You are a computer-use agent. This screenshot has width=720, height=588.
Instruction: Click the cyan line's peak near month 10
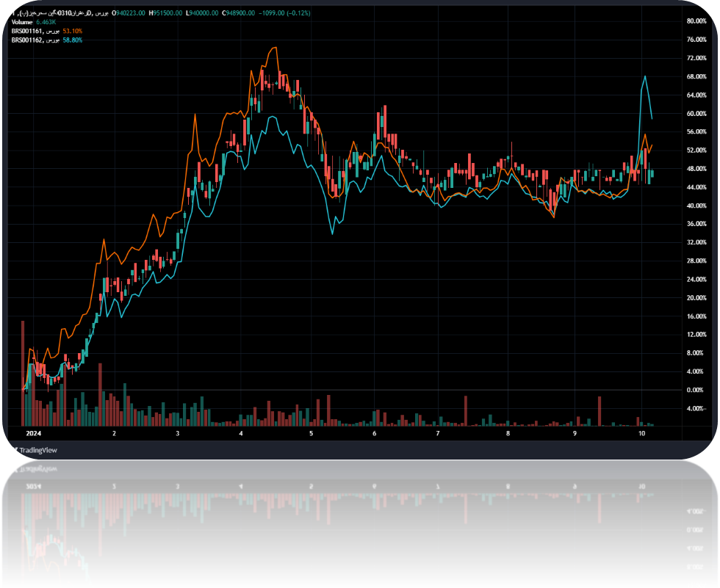point(645,76)
